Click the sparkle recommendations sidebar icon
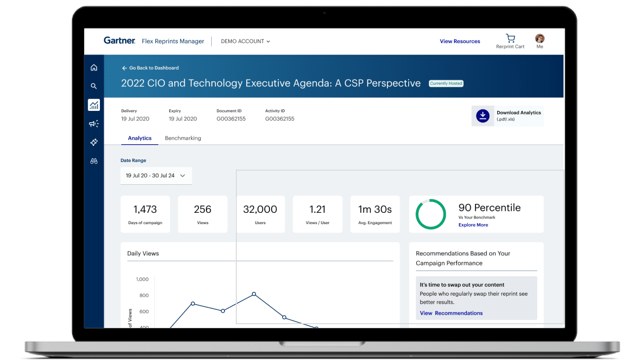 pyautogui.click(x=94, y=142)
